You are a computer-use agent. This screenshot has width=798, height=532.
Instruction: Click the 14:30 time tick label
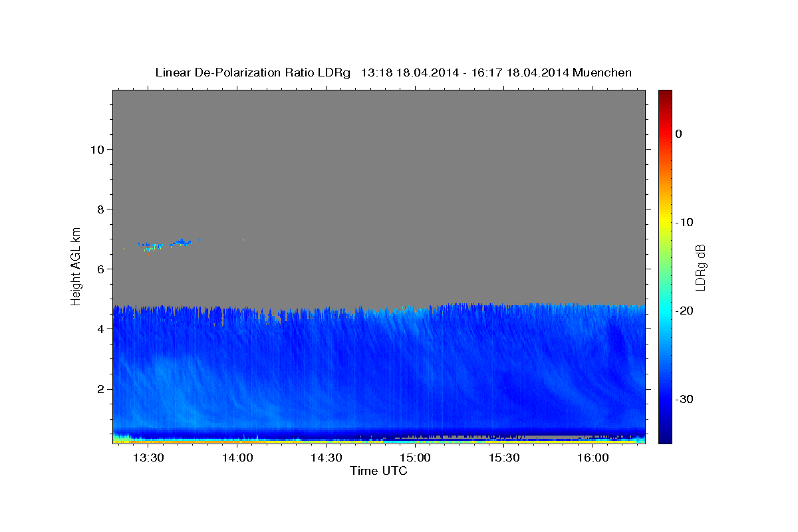326,458
